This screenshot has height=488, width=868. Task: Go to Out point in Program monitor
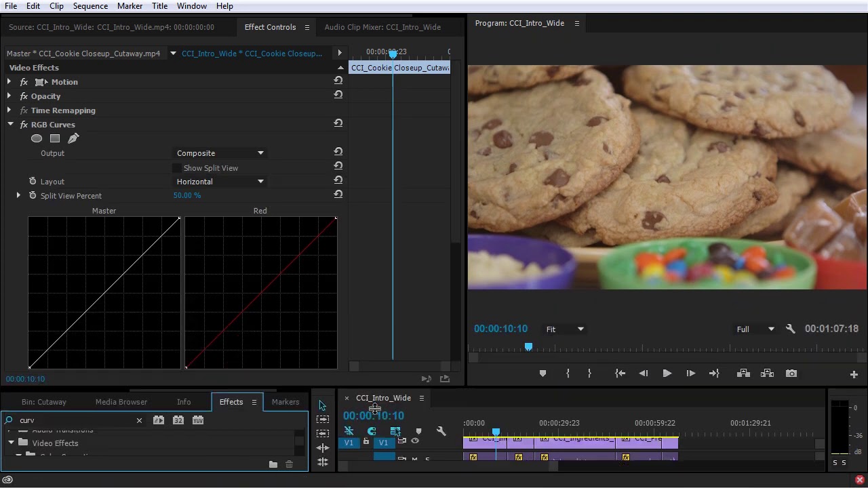point(714,373)
